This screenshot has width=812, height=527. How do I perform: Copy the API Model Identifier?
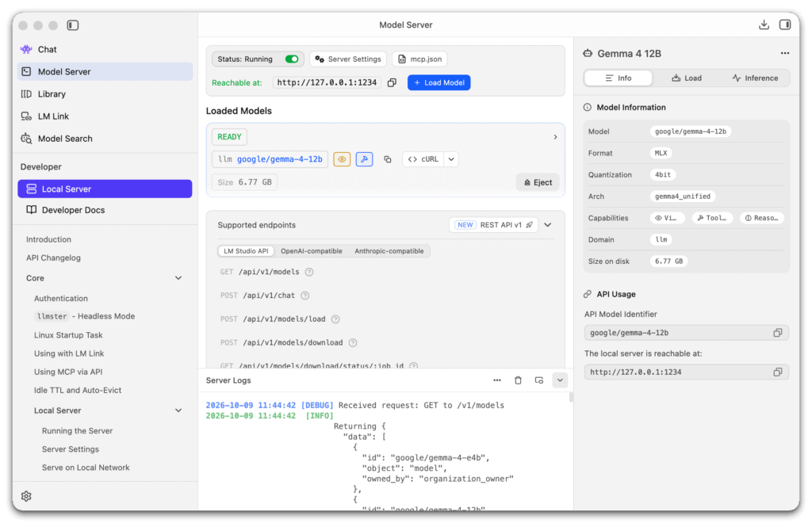[777, 333]
